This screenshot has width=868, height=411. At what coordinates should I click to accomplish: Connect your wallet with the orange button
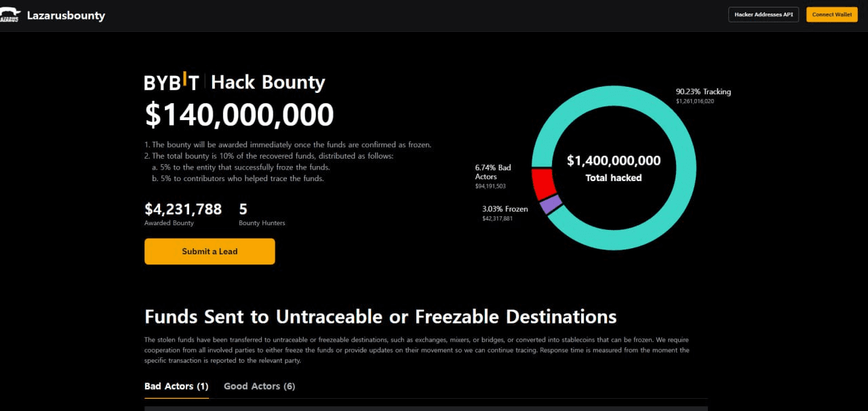point(832,14)
